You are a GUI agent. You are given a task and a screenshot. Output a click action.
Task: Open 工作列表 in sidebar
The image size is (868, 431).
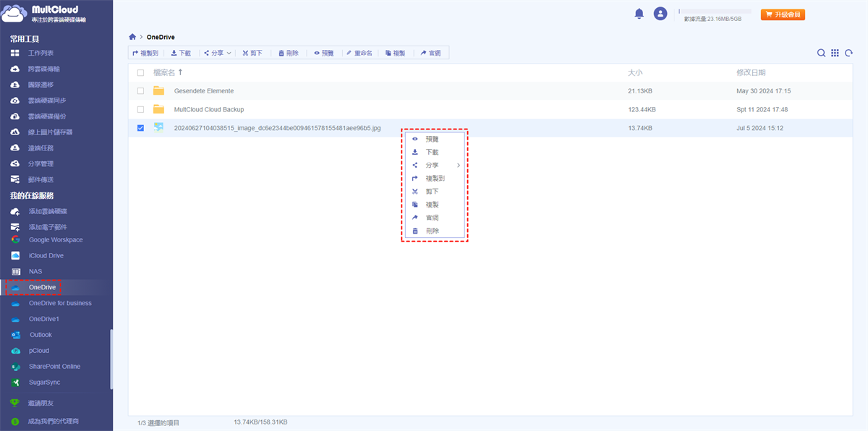point(42,53)
